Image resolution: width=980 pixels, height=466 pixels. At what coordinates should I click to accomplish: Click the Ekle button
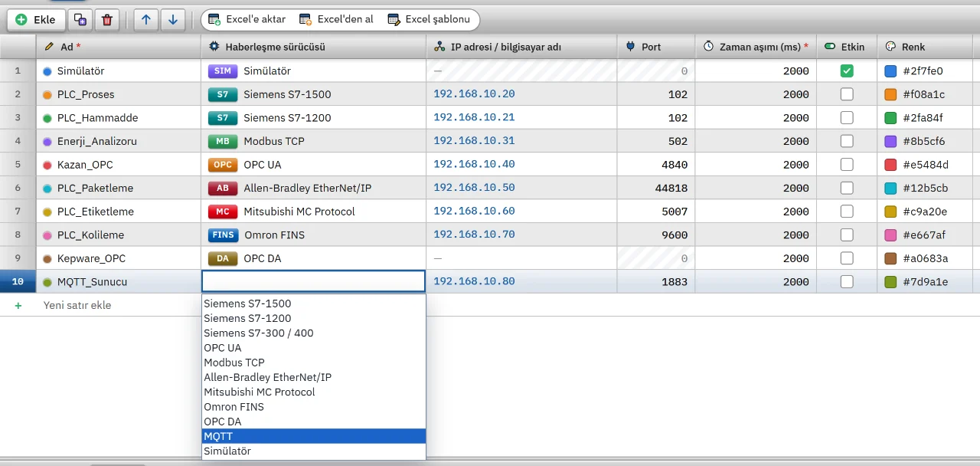(36, 20)
